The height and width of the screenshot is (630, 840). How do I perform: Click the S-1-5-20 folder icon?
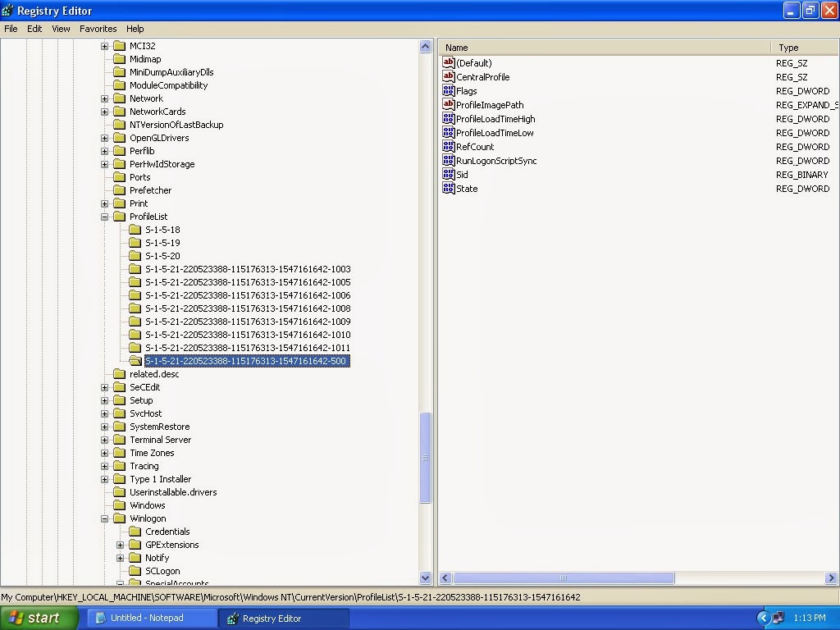coord(135,256)
